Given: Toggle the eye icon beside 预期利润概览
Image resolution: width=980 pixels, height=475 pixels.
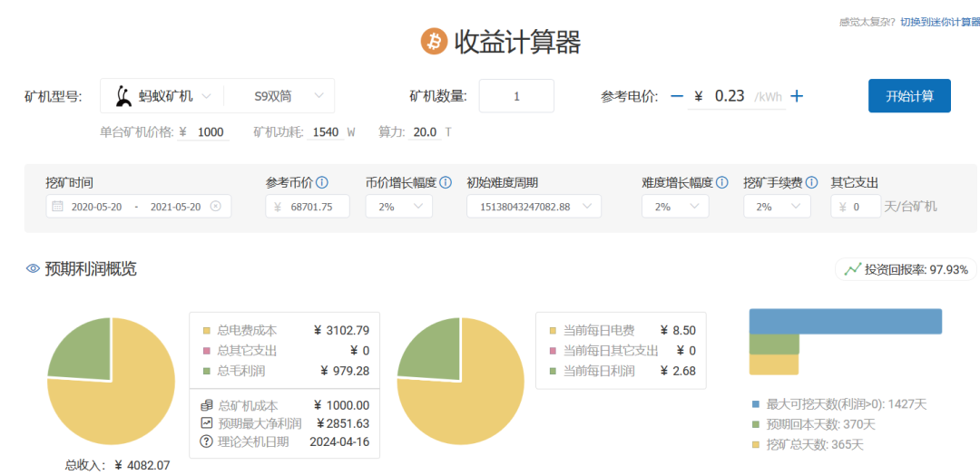Looking at the screenshot, I should (34, 269).
